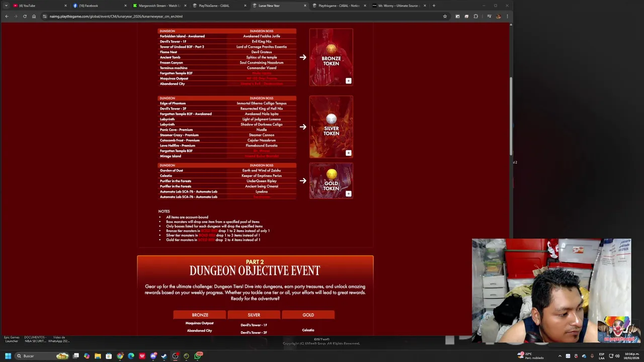Open Microsoft Store from the taskbar
Viewport: 644px width, 362px height.
109,356
